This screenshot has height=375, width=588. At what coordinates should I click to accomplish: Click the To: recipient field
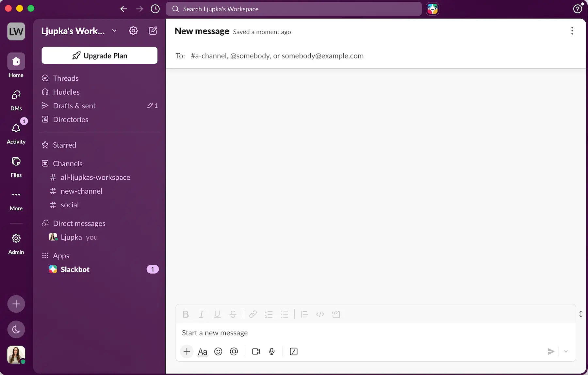(376, 56)
